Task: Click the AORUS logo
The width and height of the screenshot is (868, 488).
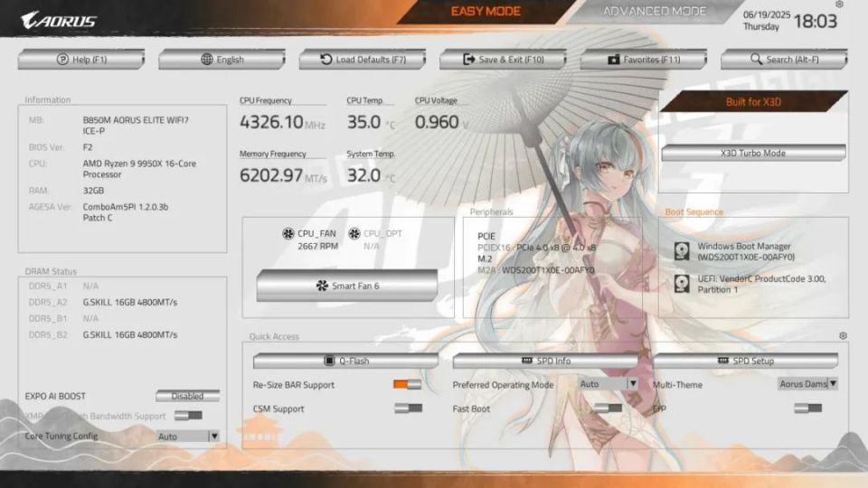Action: coord(59,21)
